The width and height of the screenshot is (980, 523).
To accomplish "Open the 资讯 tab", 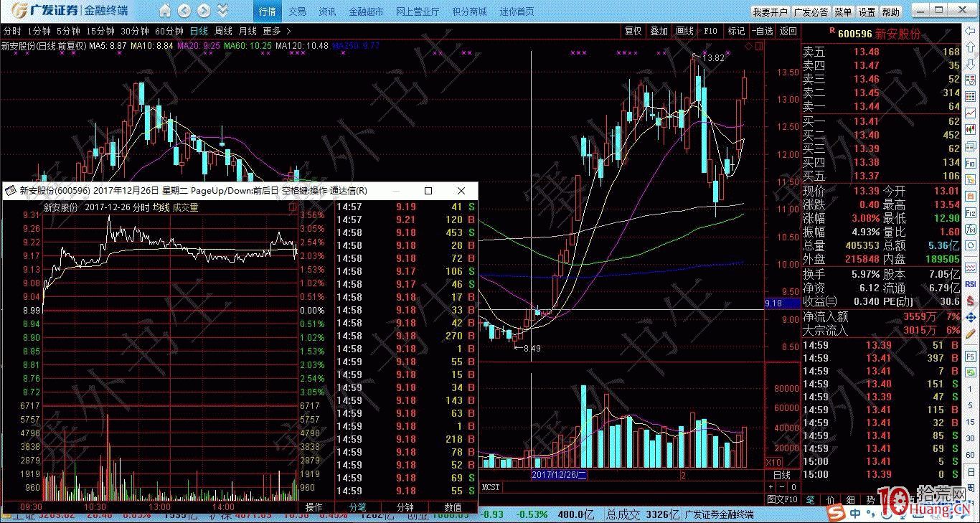I will 327,11.
